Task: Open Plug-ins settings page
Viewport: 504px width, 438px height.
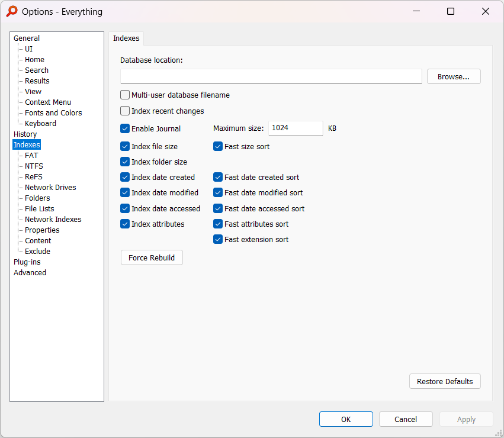Action: click(x=27, y=262)
